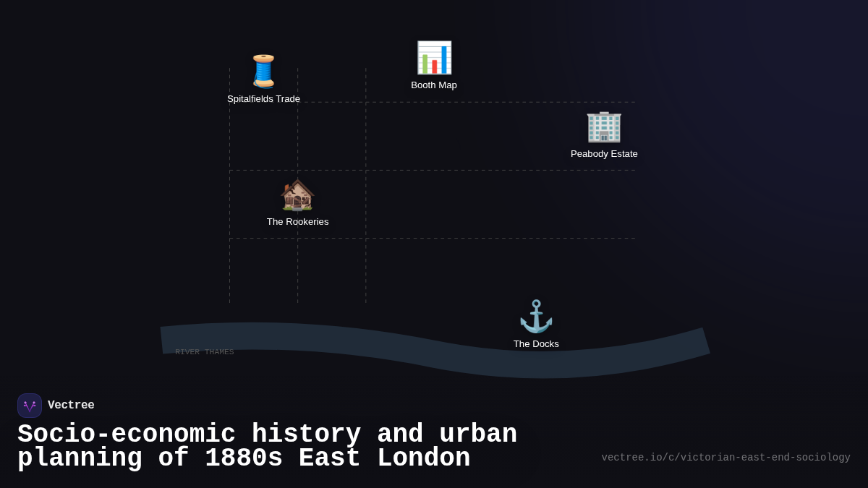Toggle the Peabody Estate node selection
868x488 pixels.
[x=604, y=127]
